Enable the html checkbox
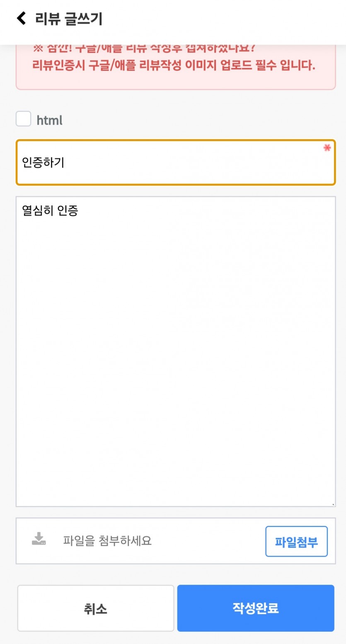 click(x=23, y=119)
